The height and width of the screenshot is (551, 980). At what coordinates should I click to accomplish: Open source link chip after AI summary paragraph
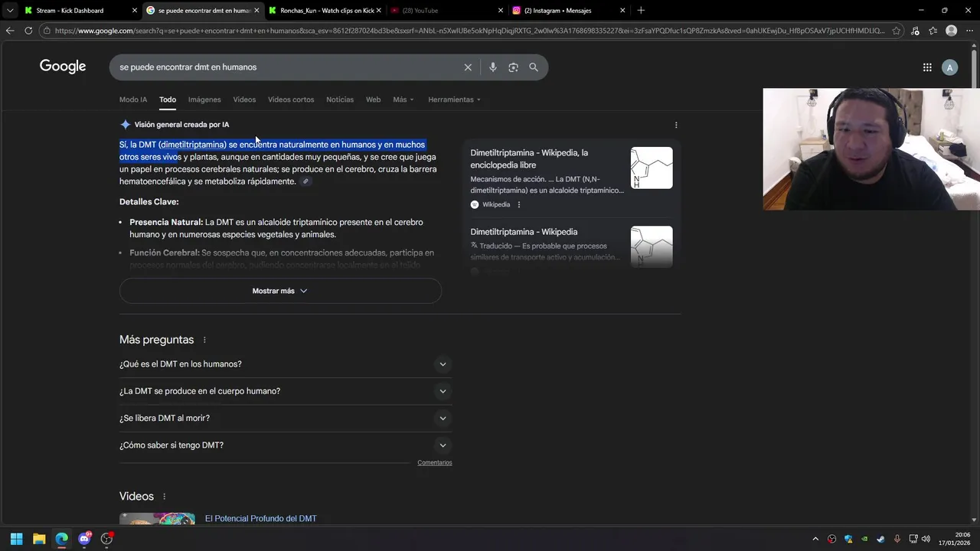coord(305,181)
